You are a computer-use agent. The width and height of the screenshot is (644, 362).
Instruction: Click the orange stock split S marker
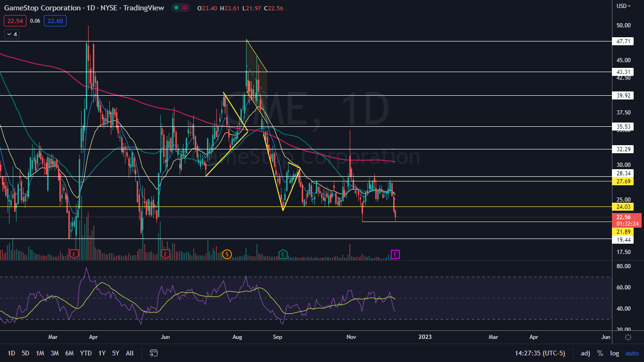tap(227, 255)
